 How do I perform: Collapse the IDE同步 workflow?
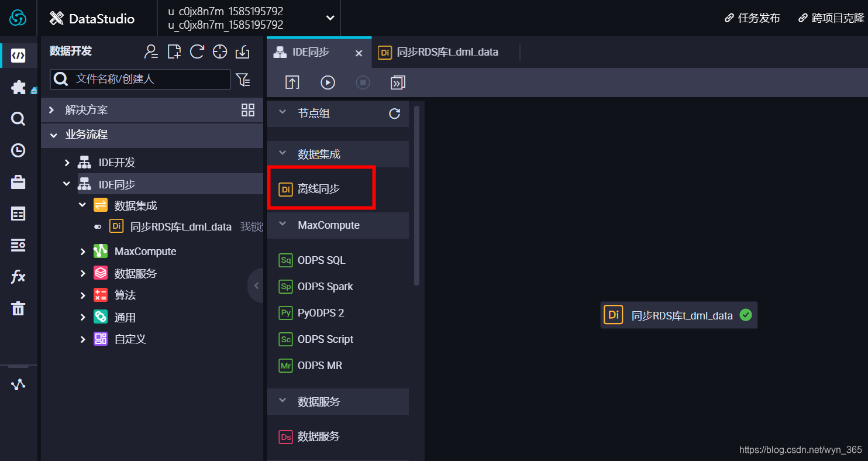coord(67,184)
